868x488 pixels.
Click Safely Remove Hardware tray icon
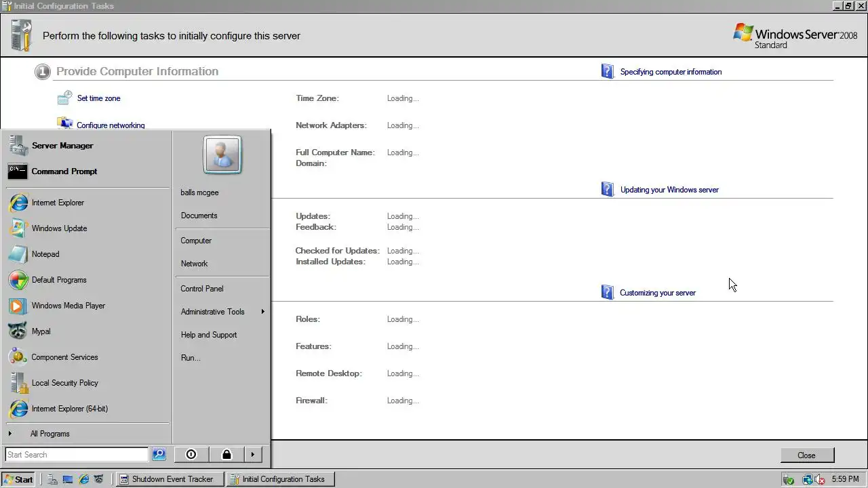(789, 479)
